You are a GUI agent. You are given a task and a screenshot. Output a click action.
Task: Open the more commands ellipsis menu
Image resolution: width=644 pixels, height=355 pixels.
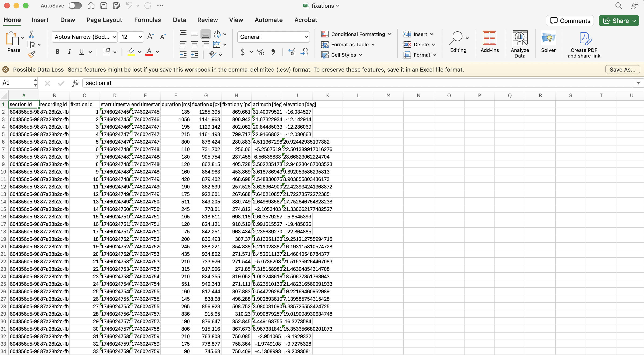(160, 6)
